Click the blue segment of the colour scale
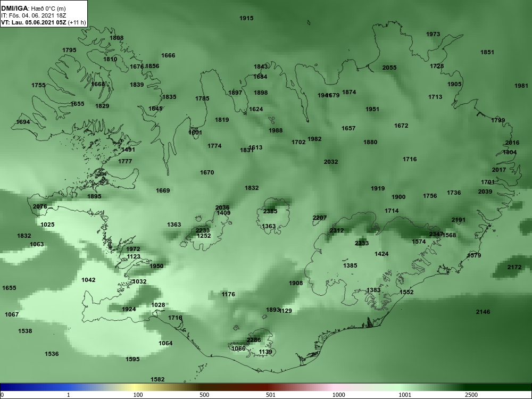Image resolution: width=532 pixels, height=399 pixels. point(34,387)
